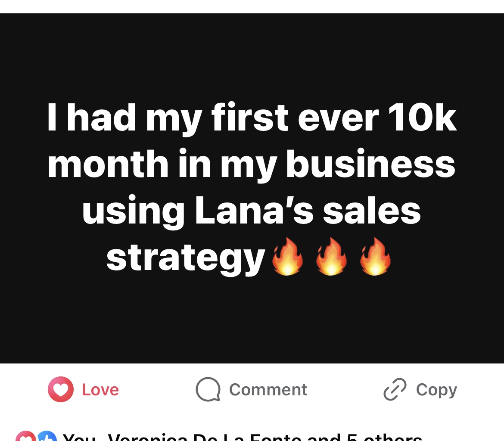This screenshot has height=441, width=504.
Task: Click the word "sales" in the post
Action: pos(372,211)
